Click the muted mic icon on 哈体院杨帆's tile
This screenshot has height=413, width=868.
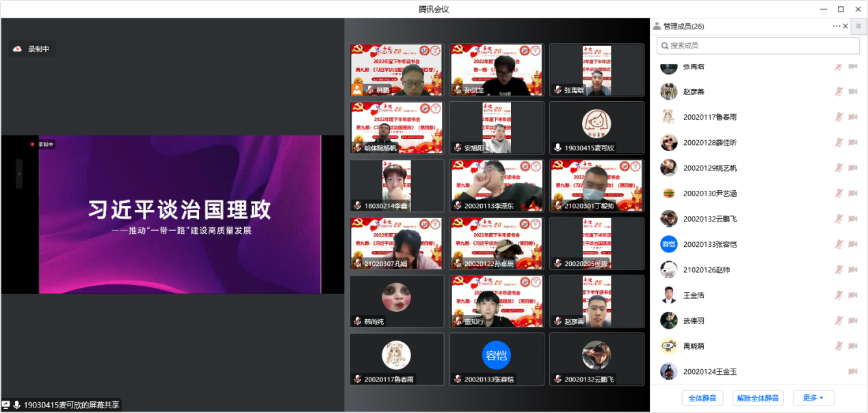(x=358, y=148)
